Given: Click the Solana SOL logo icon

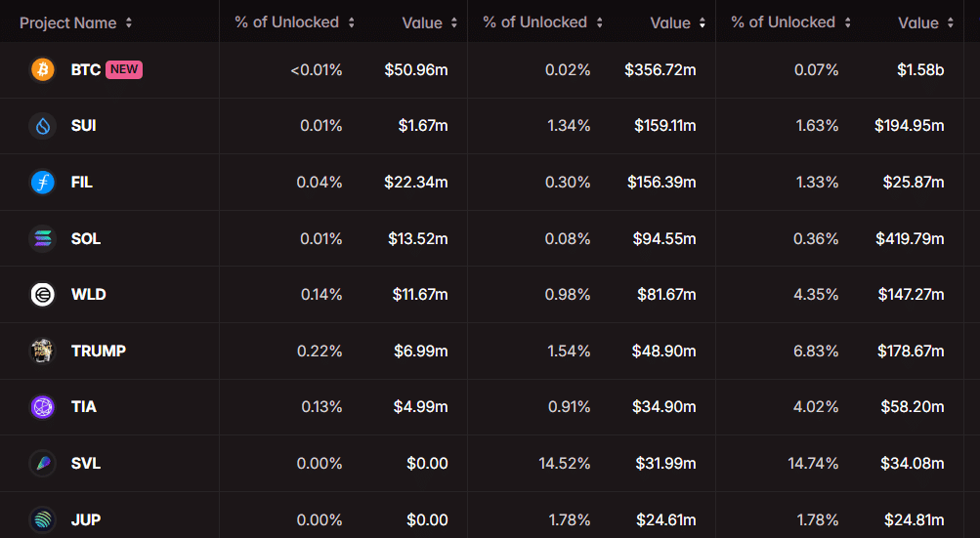Looking at the screenshot, I should pyautogui.click(x=43, y=238).
